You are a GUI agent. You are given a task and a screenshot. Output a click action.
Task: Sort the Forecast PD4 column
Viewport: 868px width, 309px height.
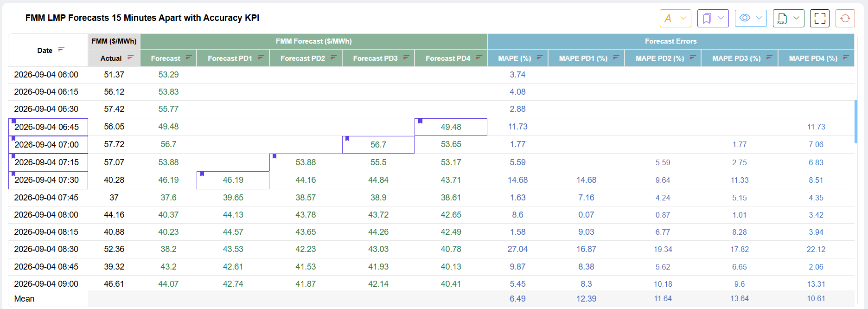pos(479,58)
